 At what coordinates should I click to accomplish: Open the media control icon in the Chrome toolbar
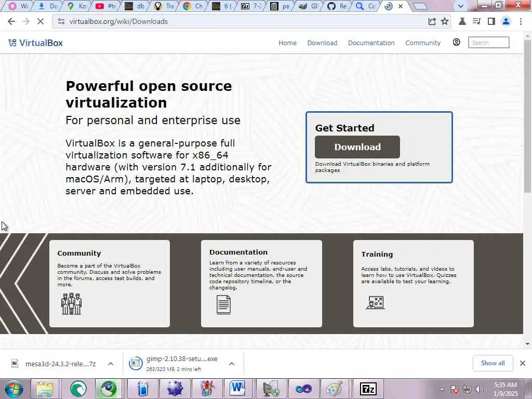[477, 21]
